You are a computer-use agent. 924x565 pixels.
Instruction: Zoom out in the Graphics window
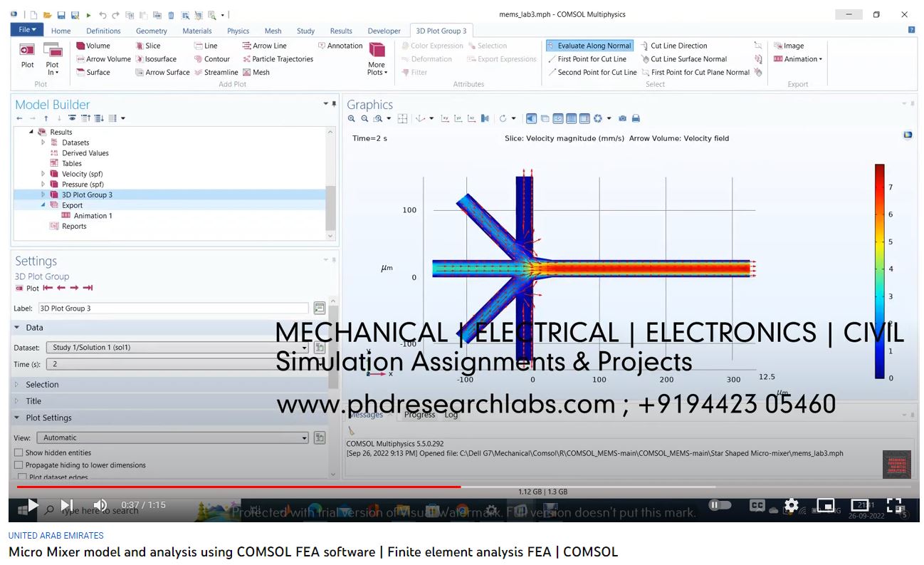[x=364, y=119]
